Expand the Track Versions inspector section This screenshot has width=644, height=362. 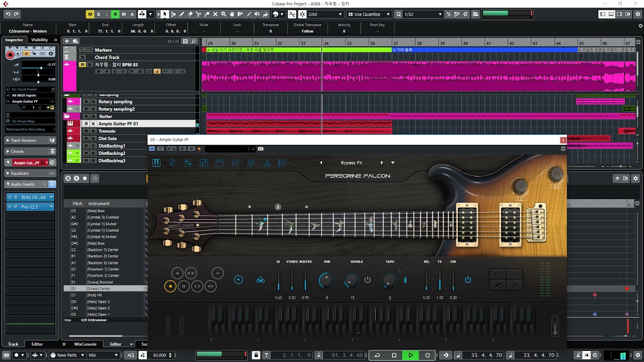(x=30, y=140)
